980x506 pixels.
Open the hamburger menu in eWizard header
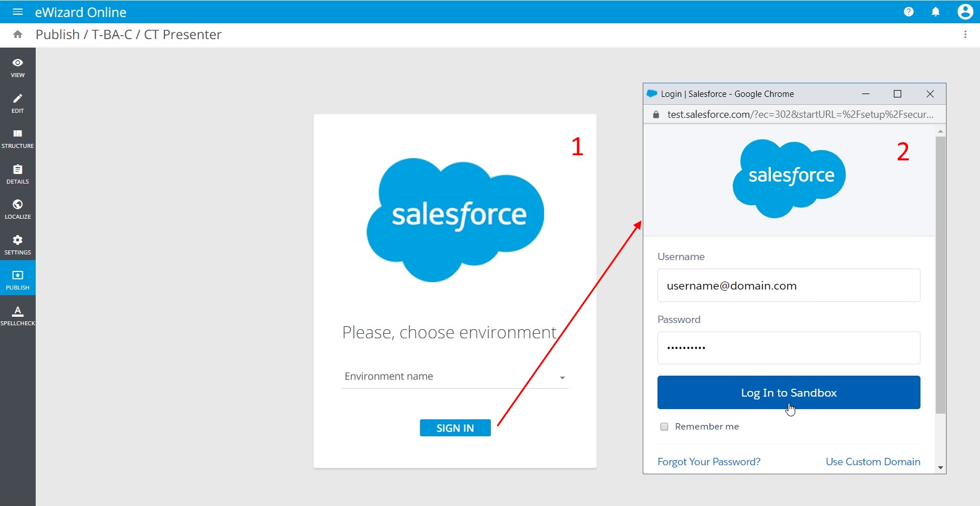18,12
